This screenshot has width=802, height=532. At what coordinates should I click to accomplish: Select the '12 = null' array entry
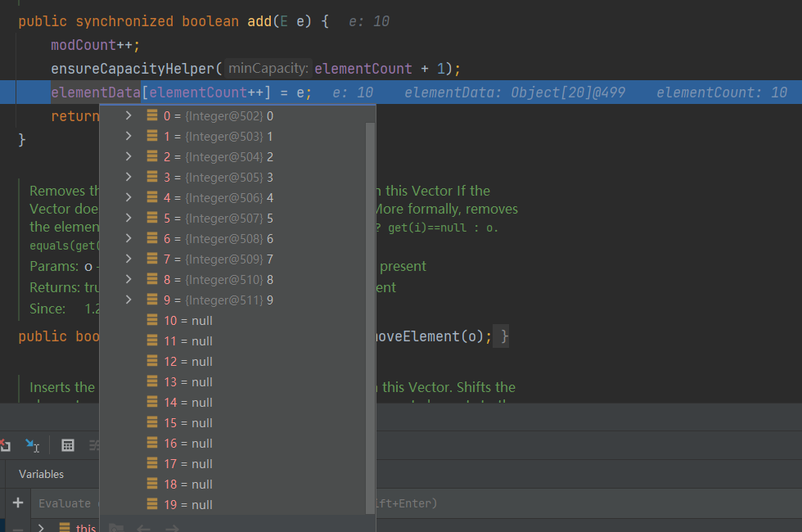188,362
